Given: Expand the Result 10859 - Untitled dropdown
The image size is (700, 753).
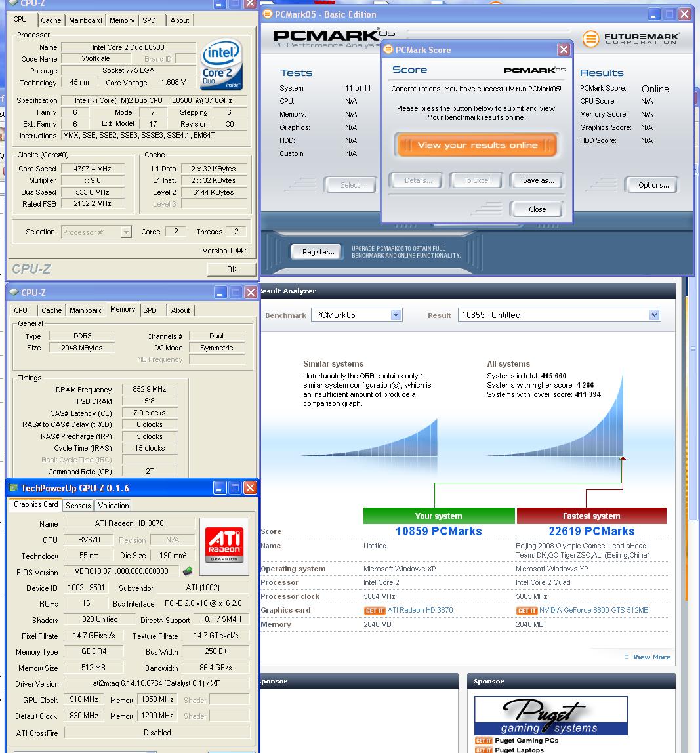Looking at the screenshot, I should tap(654, 315).
